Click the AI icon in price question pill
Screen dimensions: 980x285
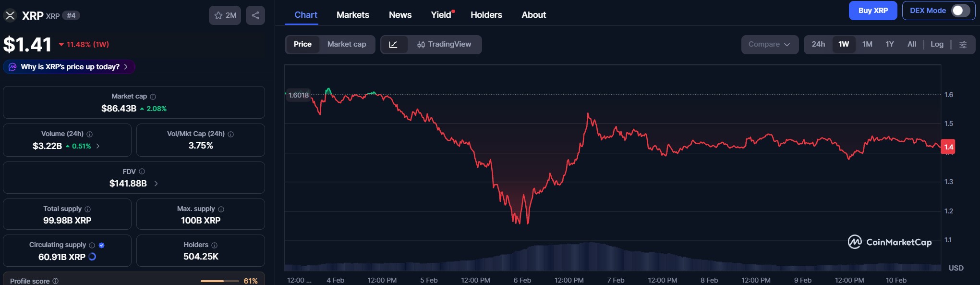coord(12,67)
